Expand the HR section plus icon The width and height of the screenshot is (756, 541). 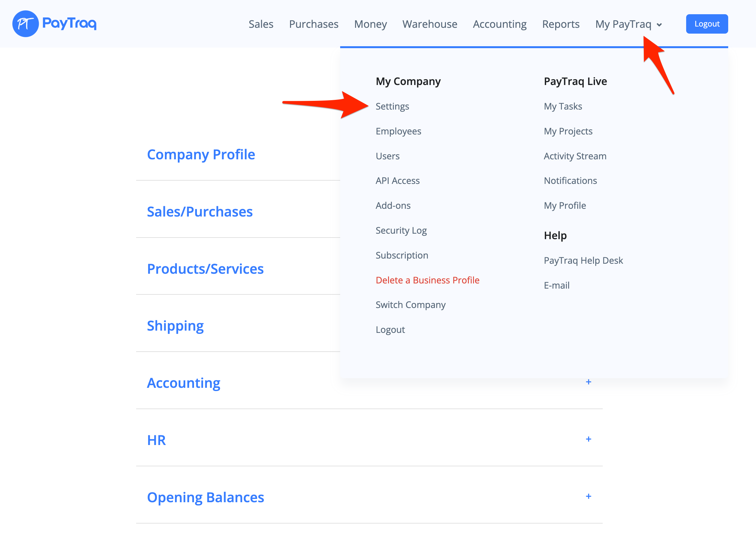[588, 439]
